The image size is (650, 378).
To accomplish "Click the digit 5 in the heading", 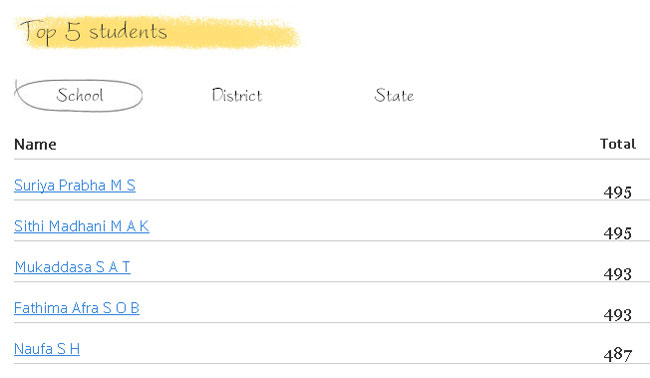I will tap(73, 32).
